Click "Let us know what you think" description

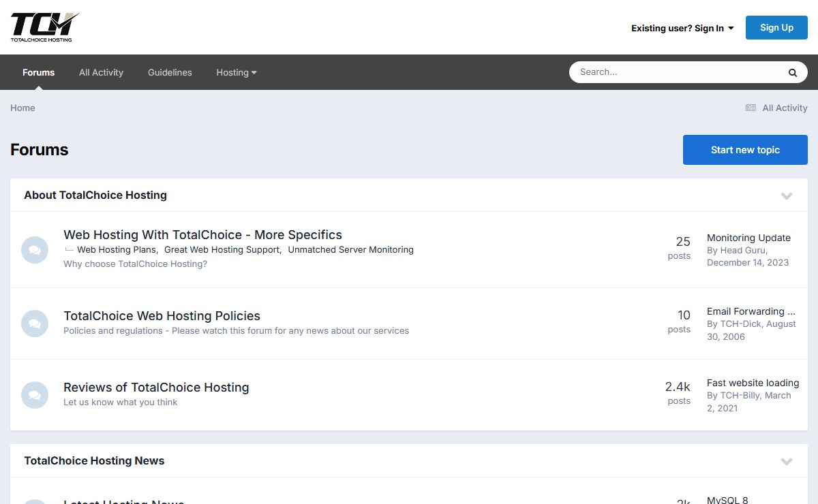coord(120,403)
